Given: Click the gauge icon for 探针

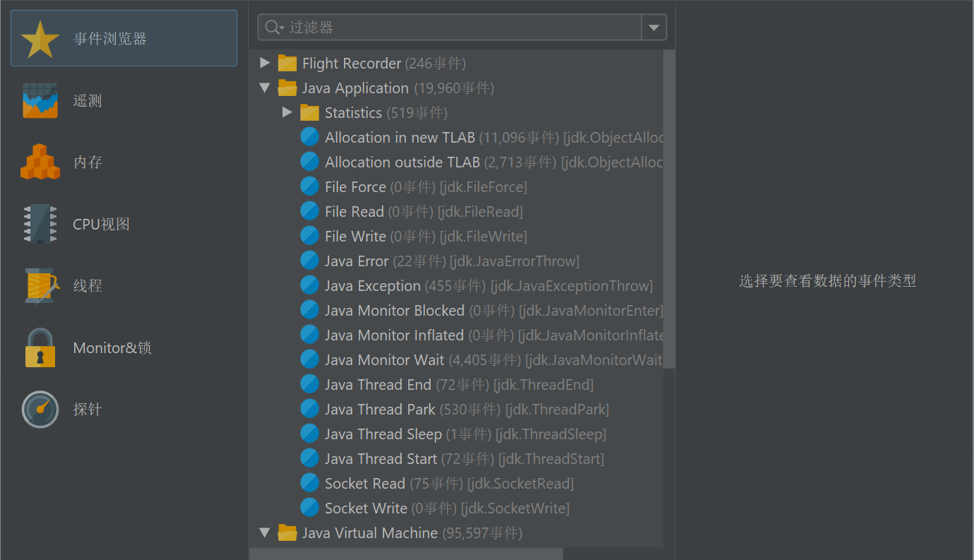Looking at the screenshot, I should click(40, 409).
